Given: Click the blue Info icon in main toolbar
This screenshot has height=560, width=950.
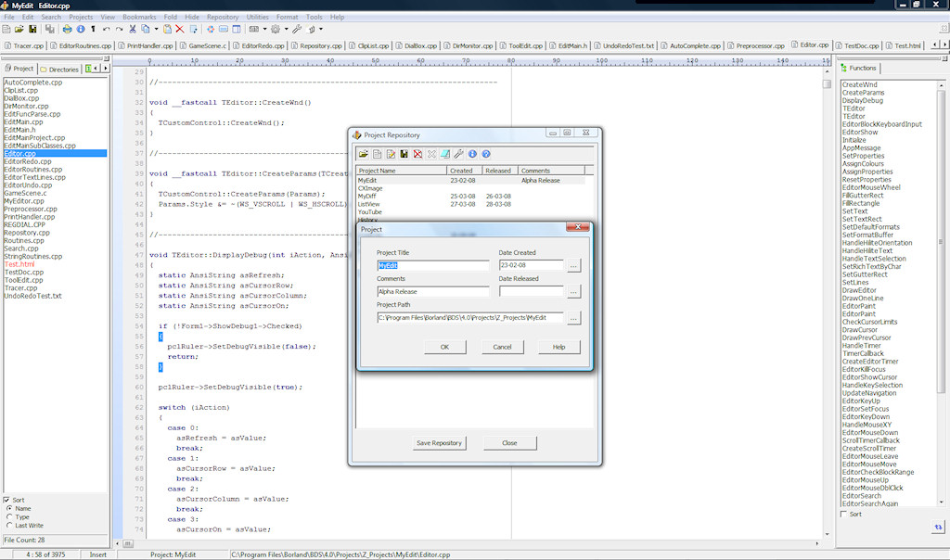Looking at the screenshot, I should 81,29.
